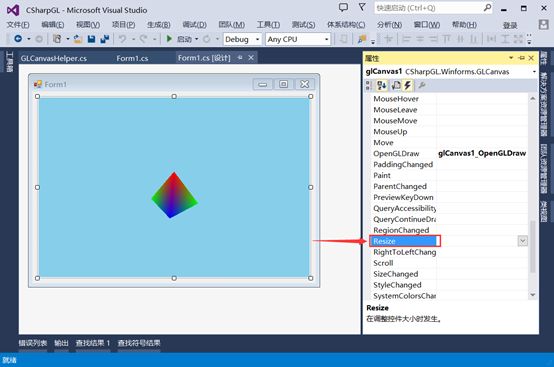Open the 文件(F) menu
554x367 pixels.
(18, 25)
